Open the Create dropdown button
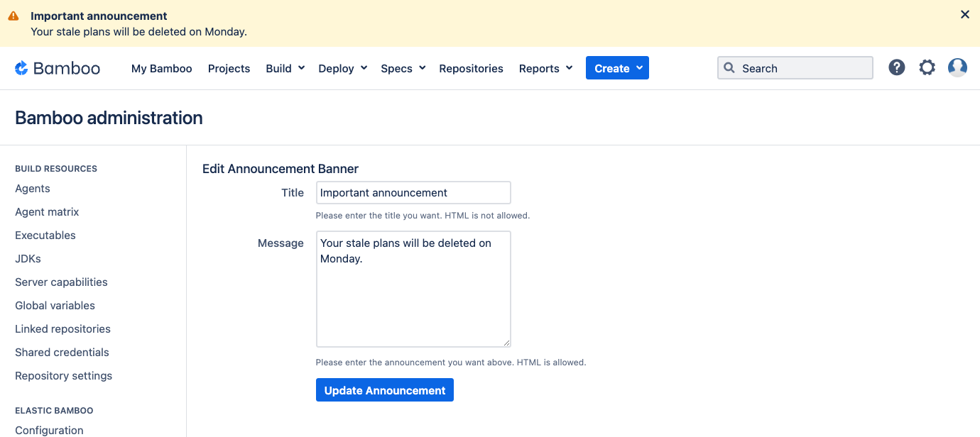This screenshot has height=437, width=980. (x=617, y=68)
